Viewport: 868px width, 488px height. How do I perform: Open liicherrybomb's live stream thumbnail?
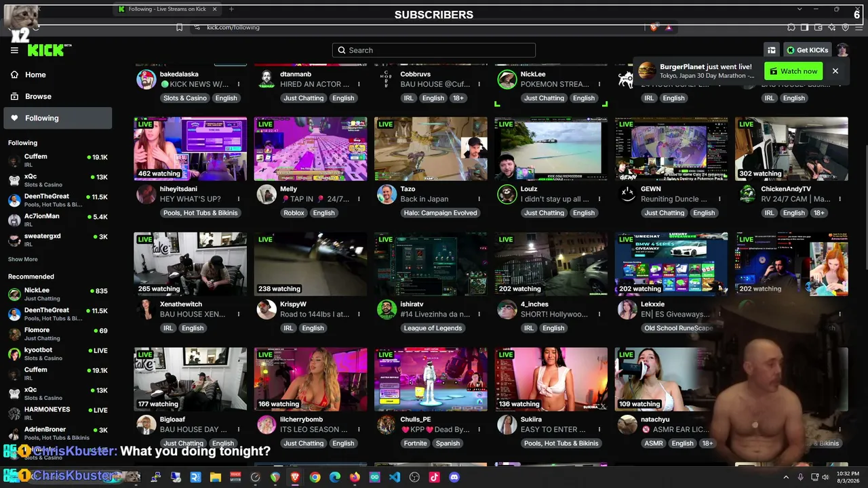[x=311, y=380]
